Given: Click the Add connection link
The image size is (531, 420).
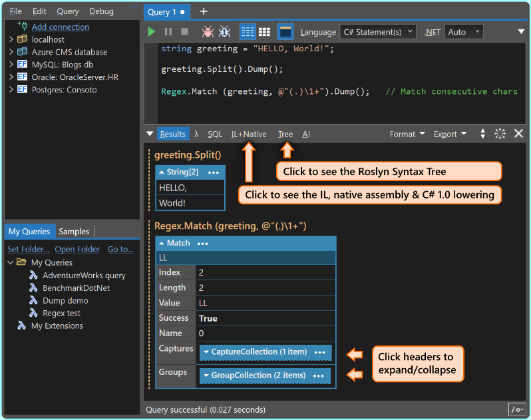Looking at the screenshot, I should coord(61,27).
